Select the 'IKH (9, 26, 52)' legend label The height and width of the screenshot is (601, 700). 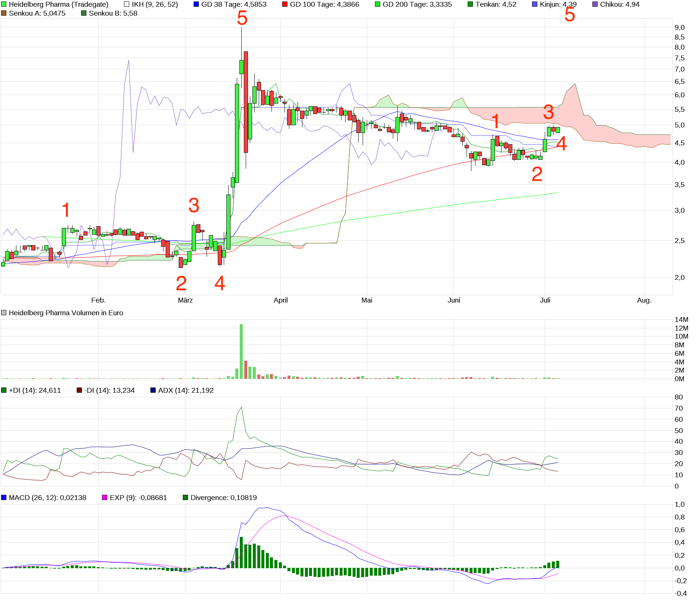155,4
